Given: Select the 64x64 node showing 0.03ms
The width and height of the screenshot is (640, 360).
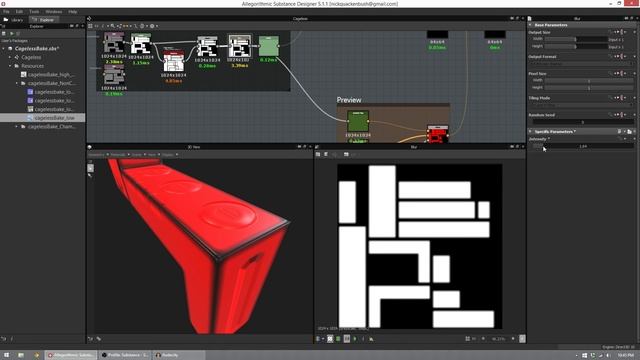Looking at the screenshot, I should [x=437, y=35].
